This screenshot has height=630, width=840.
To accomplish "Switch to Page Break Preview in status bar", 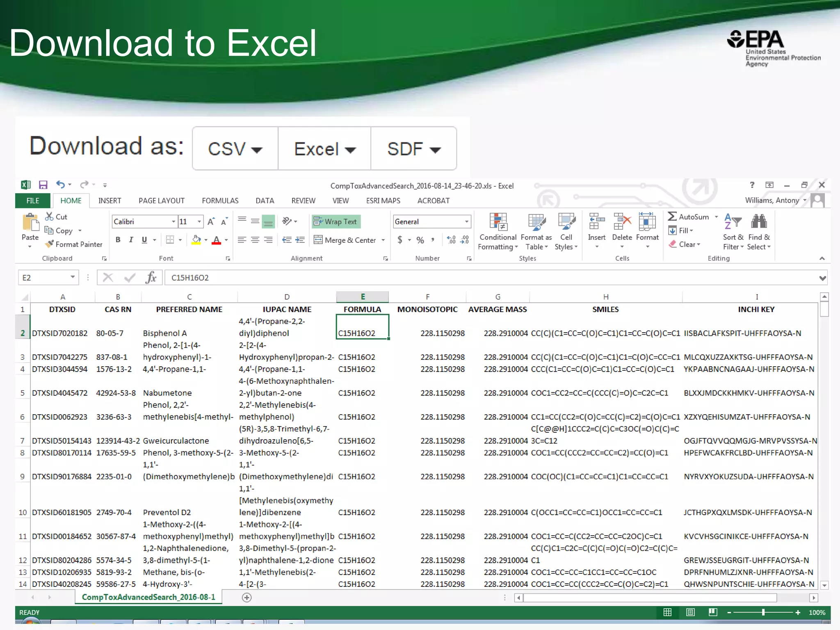I will click(713, 612).
